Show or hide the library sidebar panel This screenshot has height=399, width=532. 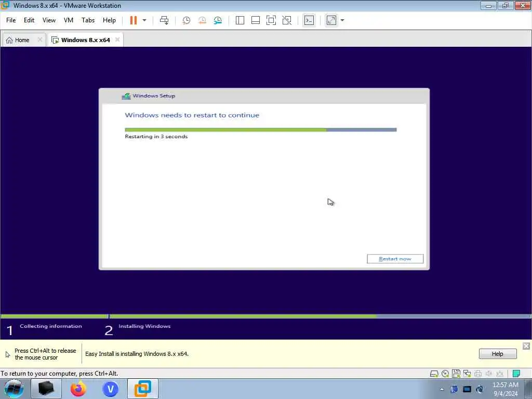click(x=240, y=20)
